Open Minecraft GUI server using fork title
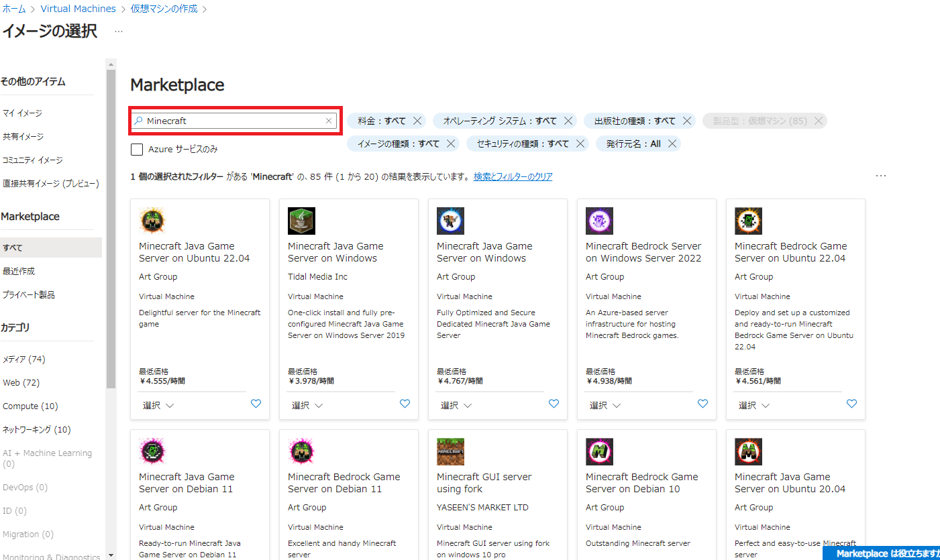940x560 pixels. tap(484, 483)
